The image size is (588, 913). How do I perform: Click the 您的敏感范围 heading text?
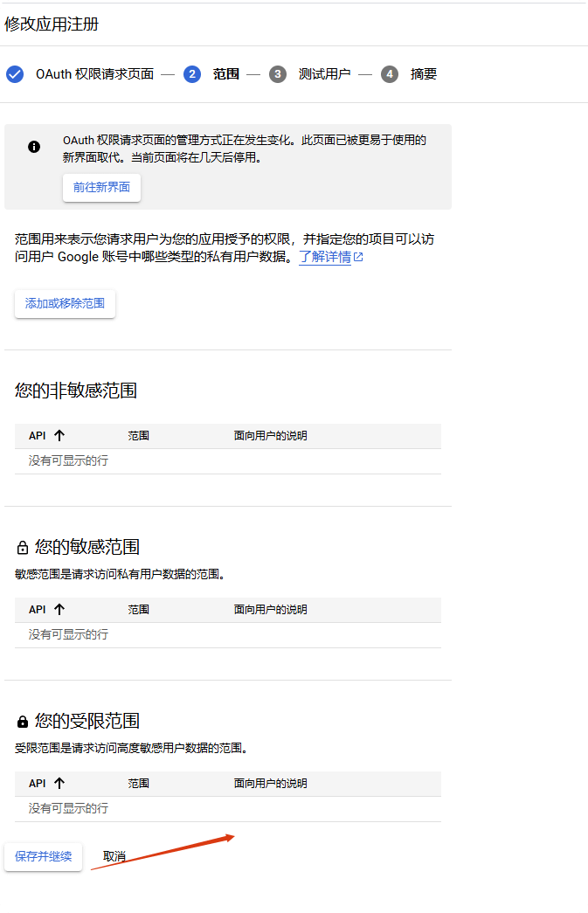click(87, 547)
